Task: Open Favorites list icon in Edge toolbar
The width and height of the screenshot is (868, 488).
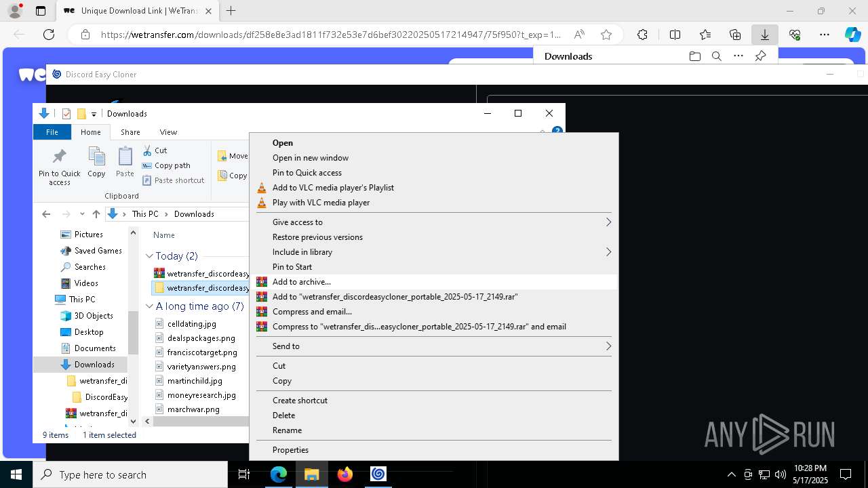Action: click(705, 35)
